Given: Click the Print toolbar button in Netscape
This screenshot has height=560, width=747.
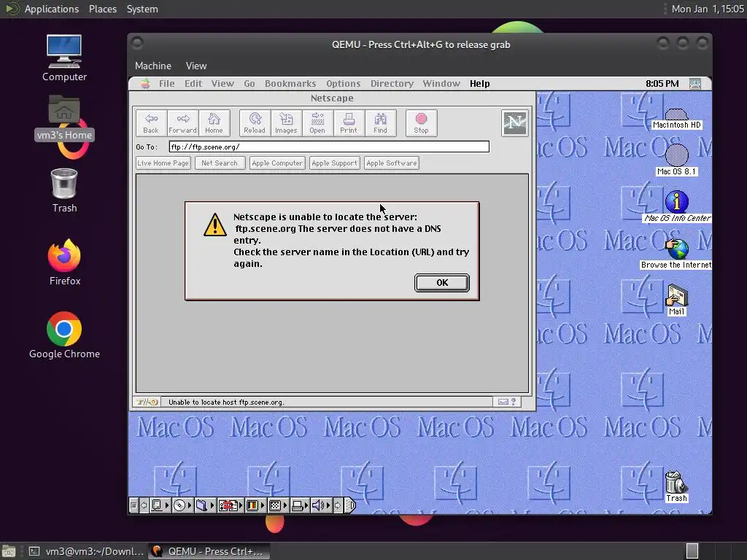Looking at the screenshot, I should (x=349, y=123).
